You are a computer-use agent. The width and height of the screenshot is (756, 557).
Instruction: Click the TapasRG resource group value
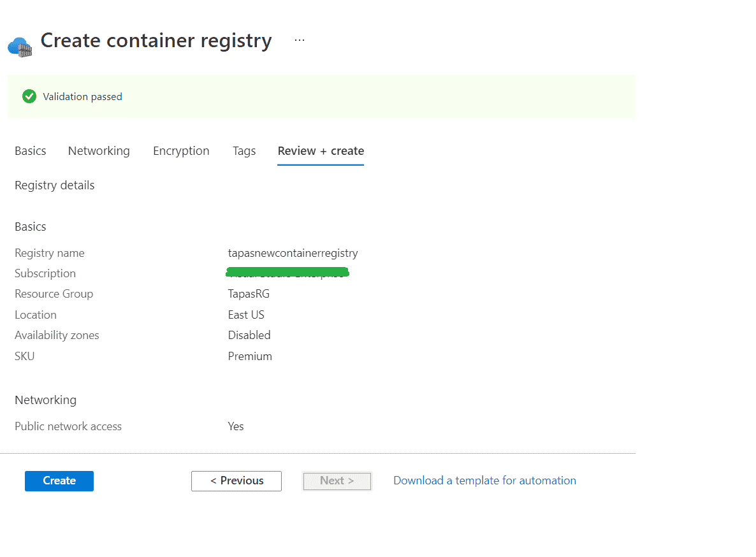pyautogui.click(x=249, y=294)
